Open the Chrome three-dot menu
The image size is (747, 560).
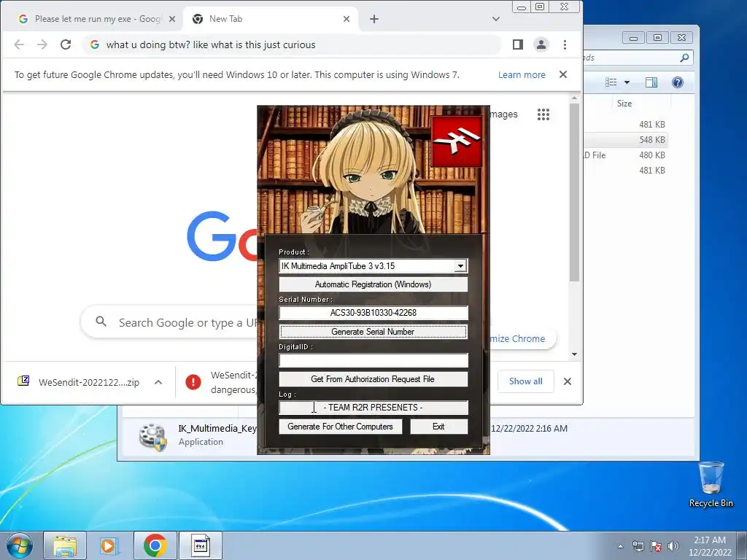pos(565,44)
